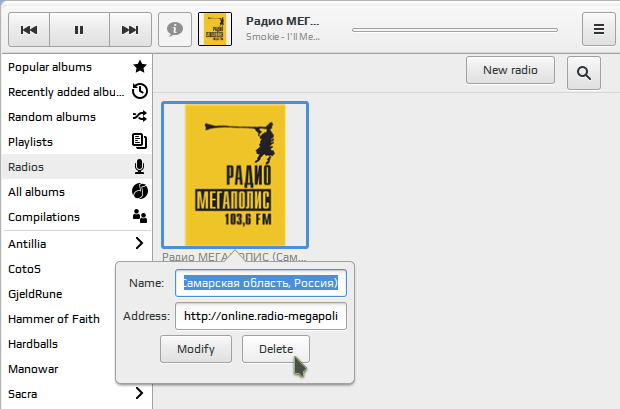Select artist Antillia
620x409 pixels.
point(27,244)
